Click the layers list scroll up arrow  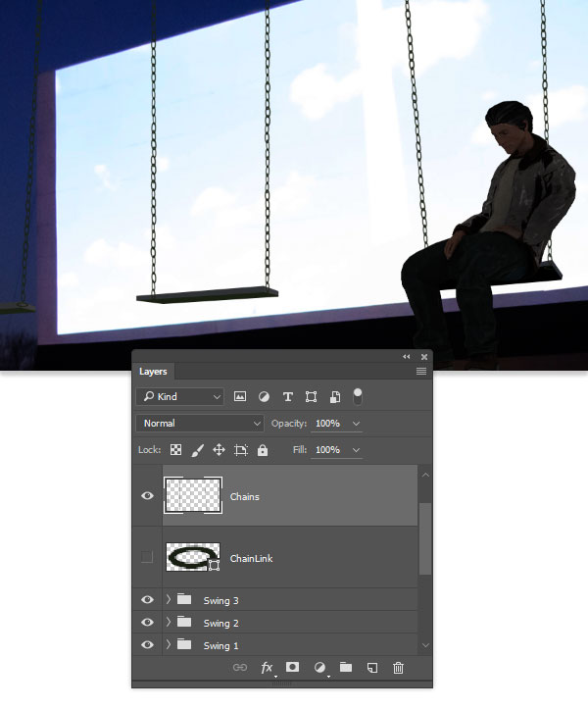(x=425, y=475)
